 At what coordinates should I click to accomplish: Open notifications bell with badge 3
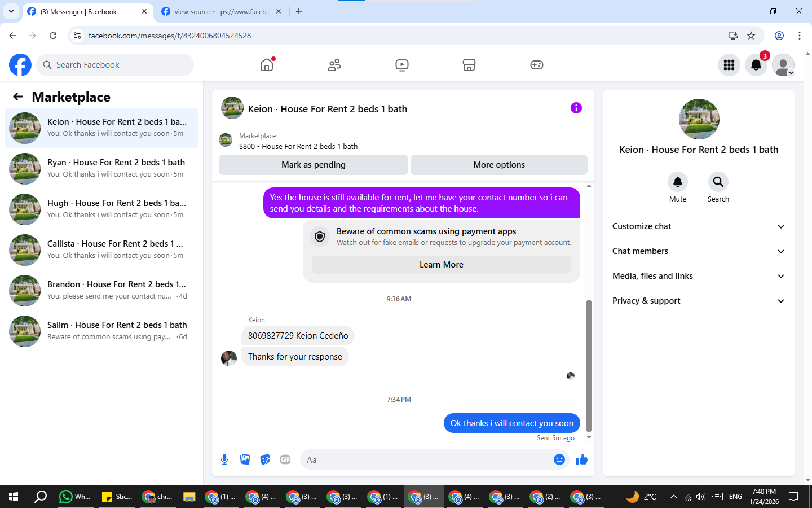(x=756, y=65)
